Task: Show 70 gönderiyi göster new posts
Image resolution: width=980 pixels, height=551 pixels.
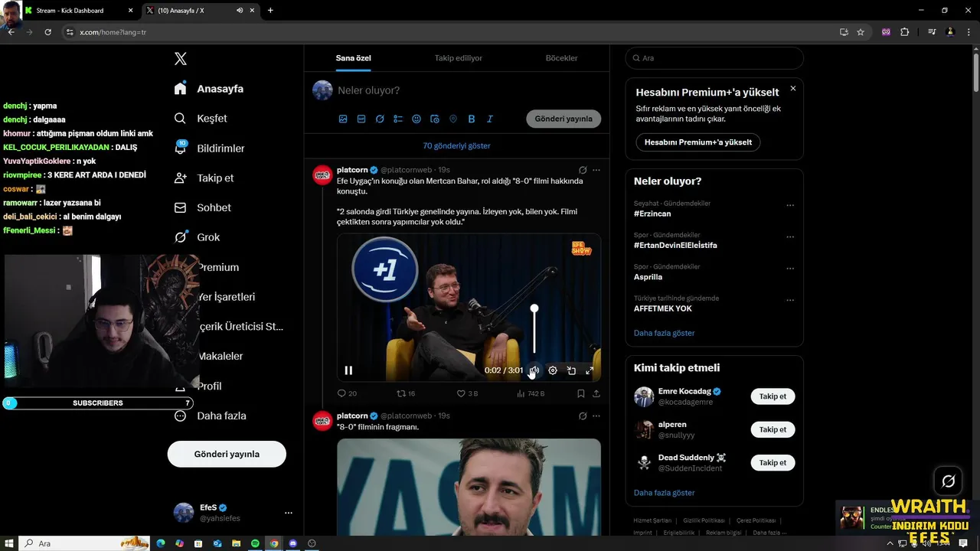Action: pos(456,145)
